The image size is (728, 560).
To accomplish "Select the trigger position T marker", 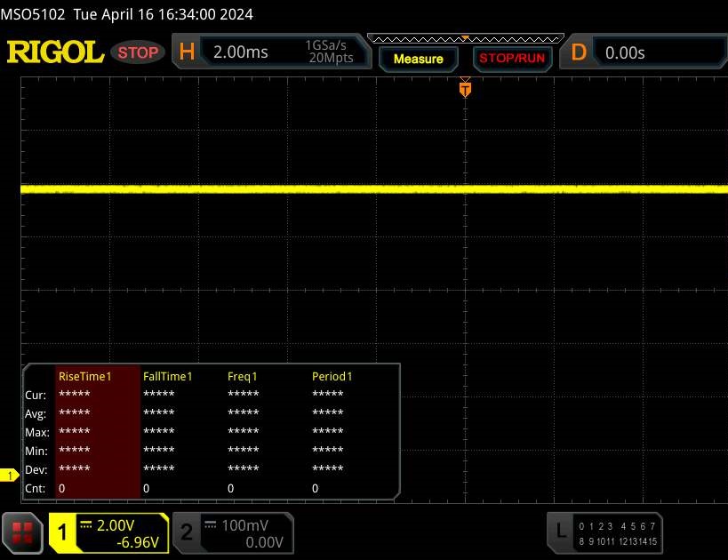I will 464,89.
